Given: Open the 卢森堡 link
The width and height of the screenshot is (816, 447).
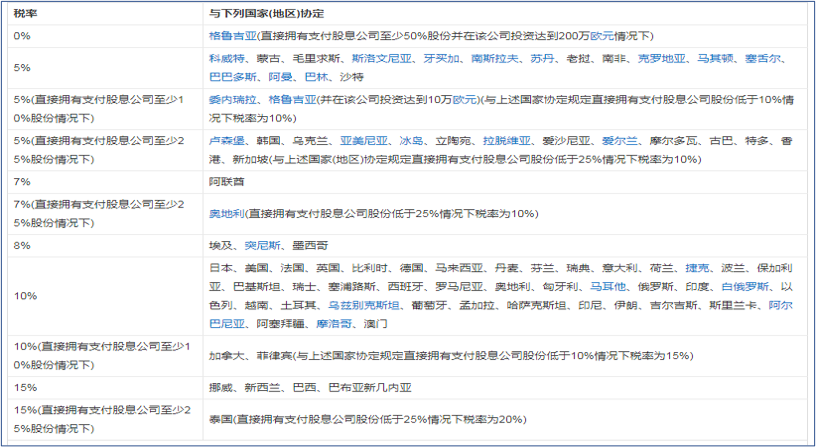Looking at the screenshot, I should [x=227, y=141].
